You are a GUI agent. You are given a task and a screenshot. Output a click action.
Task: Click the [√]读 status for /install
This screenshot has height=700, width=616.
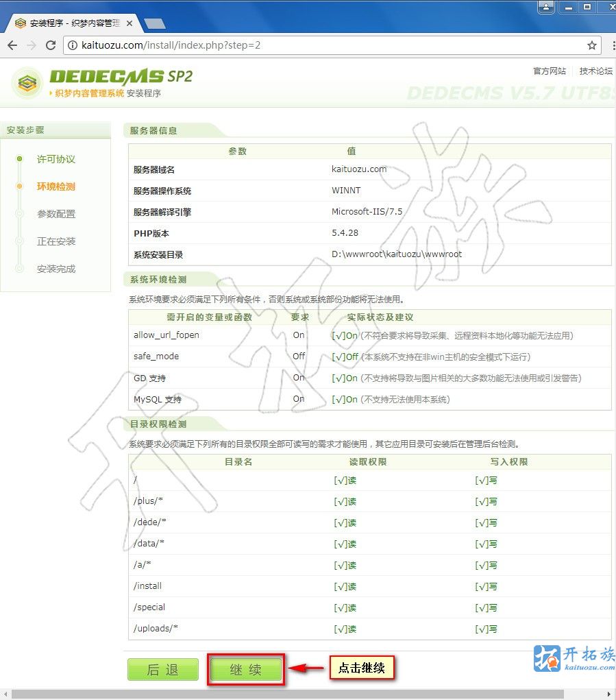[x=345, y=587]
